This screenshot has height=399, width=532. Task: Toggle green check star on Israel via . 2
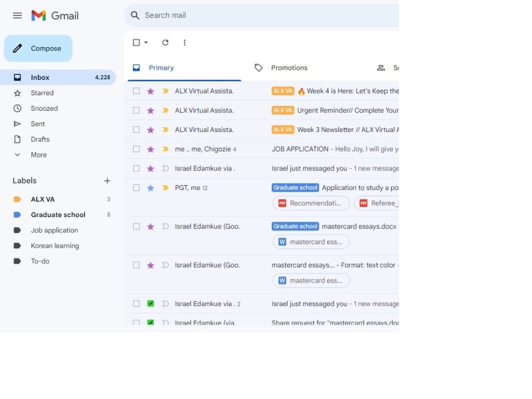151,304
